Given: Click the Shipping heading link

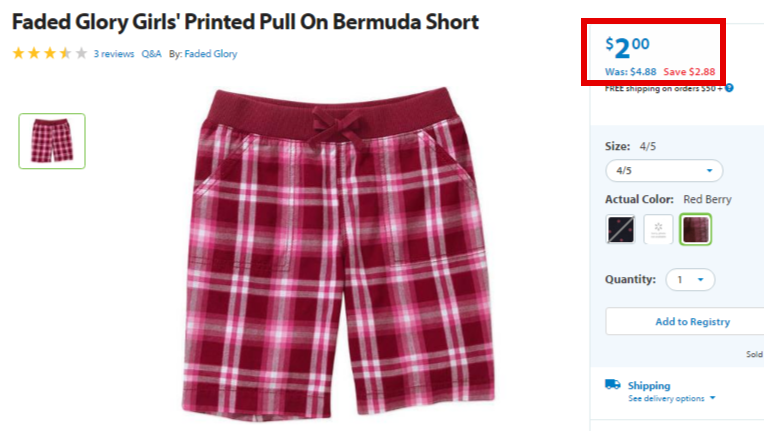Looking at the screenshot, I should [649, 385].
